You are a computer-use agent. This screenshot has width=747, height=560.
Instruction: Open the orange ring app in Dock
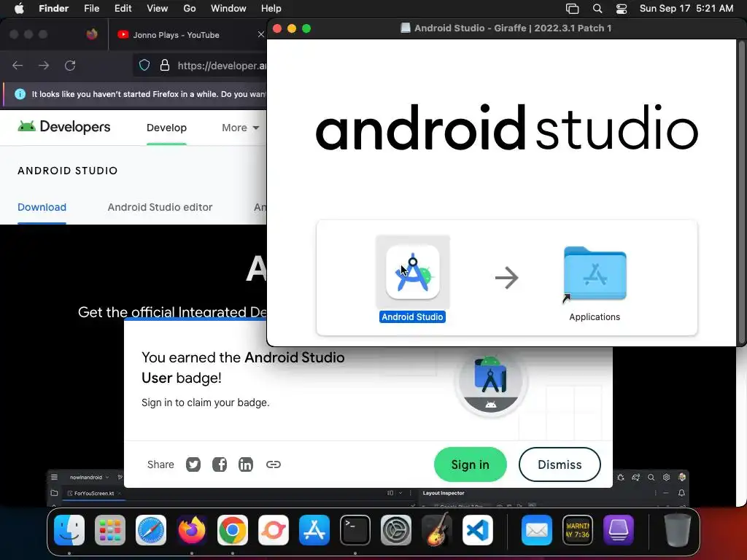tap(274, 530)
